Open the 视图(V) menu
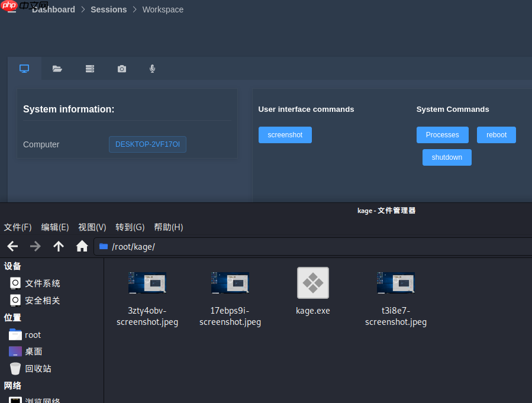532x403 pixels. [x=92, y=227]
